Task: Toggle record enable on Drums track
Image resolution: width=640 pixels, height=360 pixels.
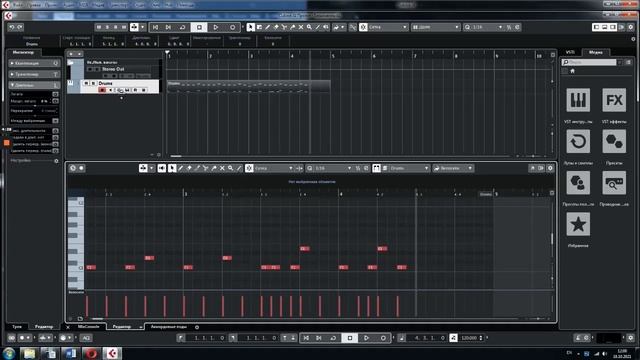Action: 102,90
